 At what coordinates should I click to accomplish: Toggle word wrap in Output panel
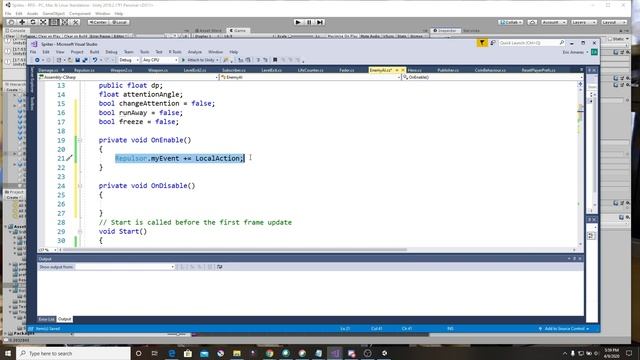(x=220, y=267)
